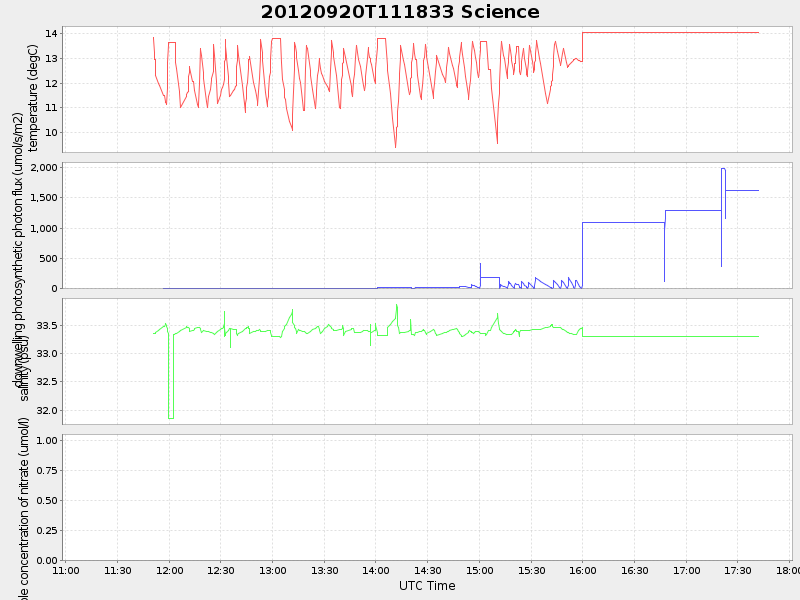Click the photon flux tick value 500
Viewport: 800px width, 600px height.
[48, 259]
